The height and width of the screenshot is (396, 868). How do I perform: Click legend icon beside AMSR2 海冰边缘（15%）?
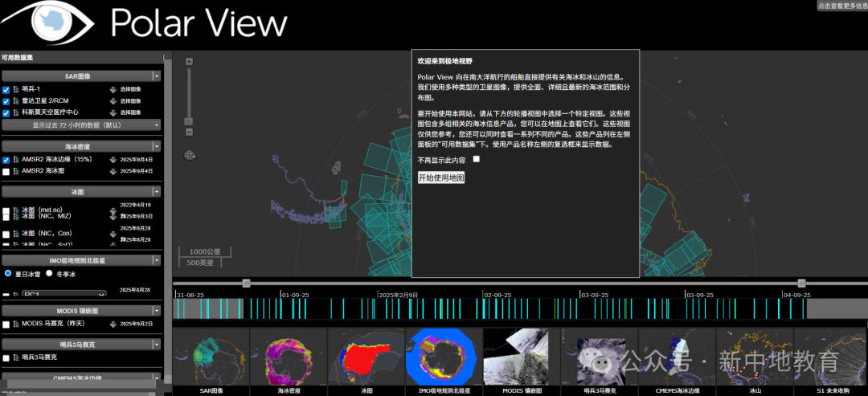click(15, 160)
